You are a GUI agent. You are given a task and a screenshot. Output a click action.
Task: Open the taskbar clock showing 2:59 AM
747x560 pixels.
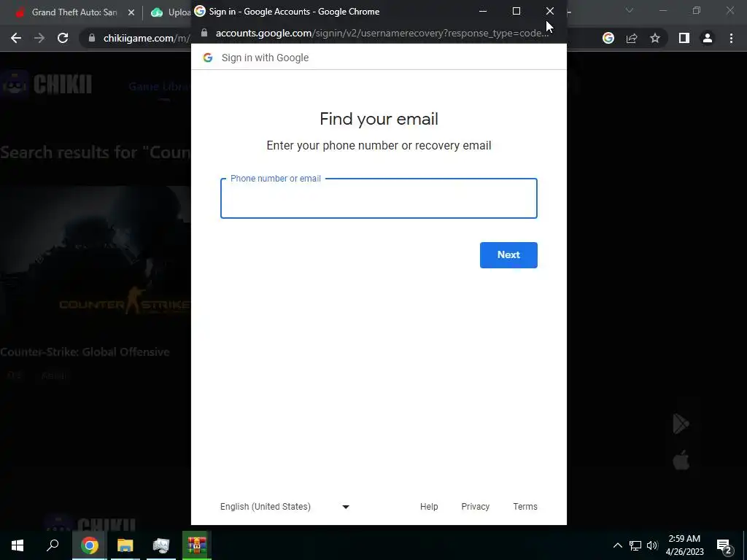click(684, 545)
